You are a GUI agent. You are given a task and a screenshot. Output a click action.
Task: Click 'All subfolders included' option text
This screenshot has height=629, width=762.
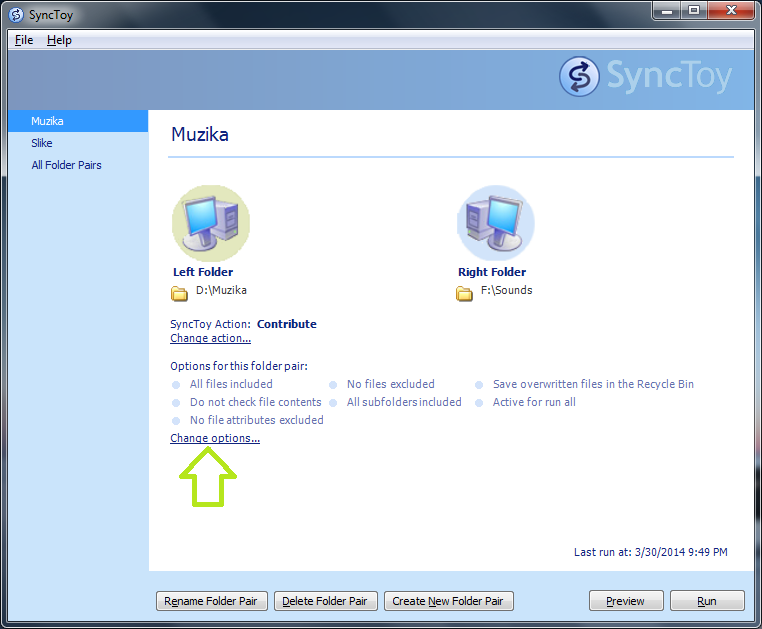[404, 402]
